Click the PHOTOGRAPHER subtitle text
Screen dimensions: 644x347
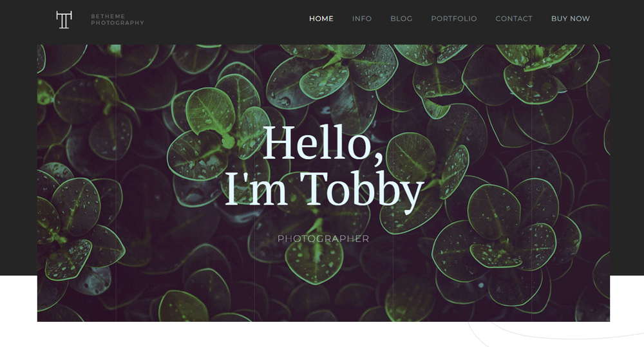[x=323, y=239]
